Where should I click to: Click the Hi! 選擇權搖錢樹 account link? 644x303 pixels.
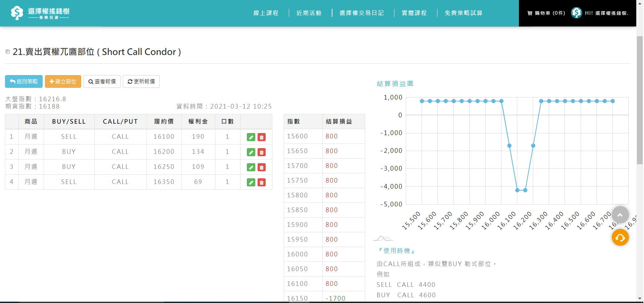pos(606,13)
